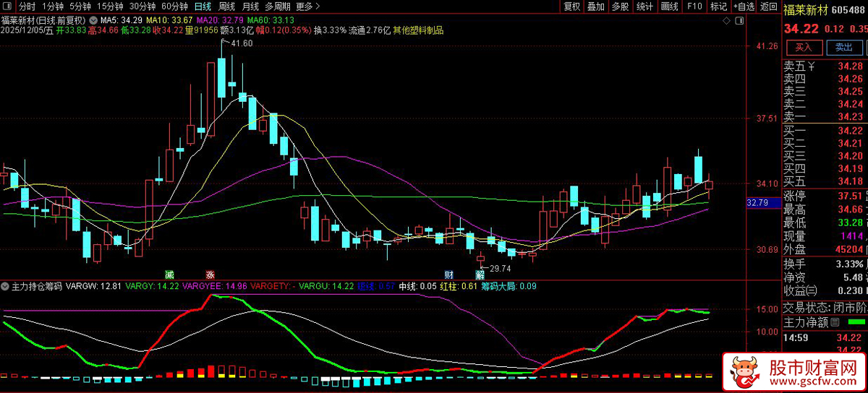Switch to the 月线 period
Screen dimensions: 868x393
pos(250,7)
